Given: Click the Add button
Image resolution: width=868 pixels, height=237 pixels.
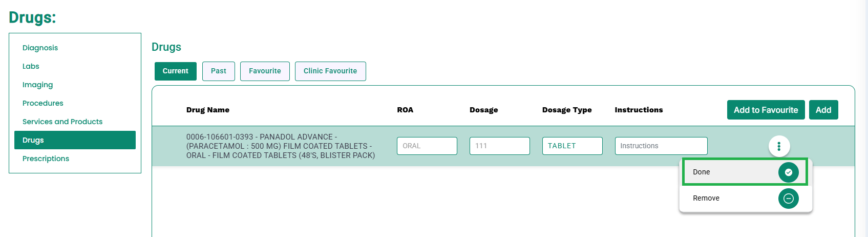Looking at the screenshot, I should (823, 110).
